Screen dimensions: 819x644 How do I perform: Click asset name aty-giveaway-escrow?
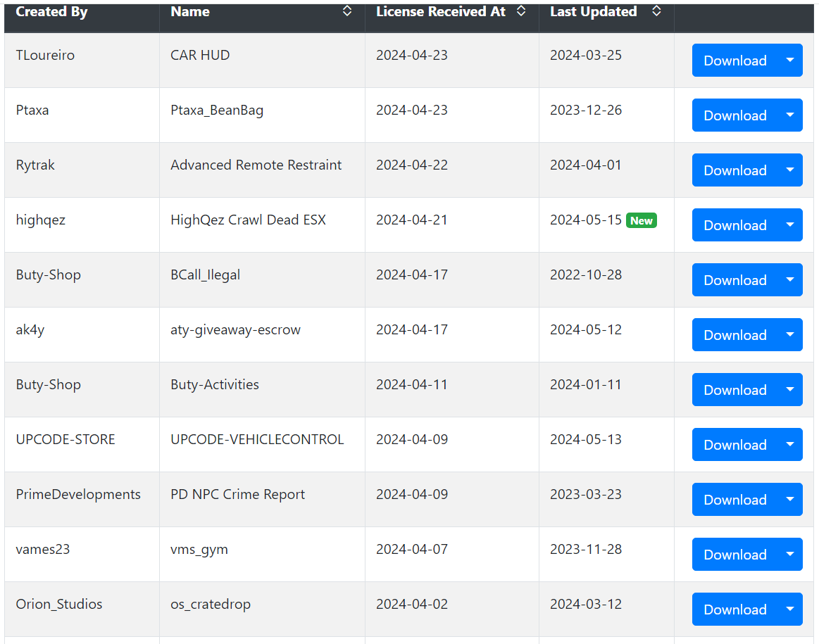coord(236,330)
